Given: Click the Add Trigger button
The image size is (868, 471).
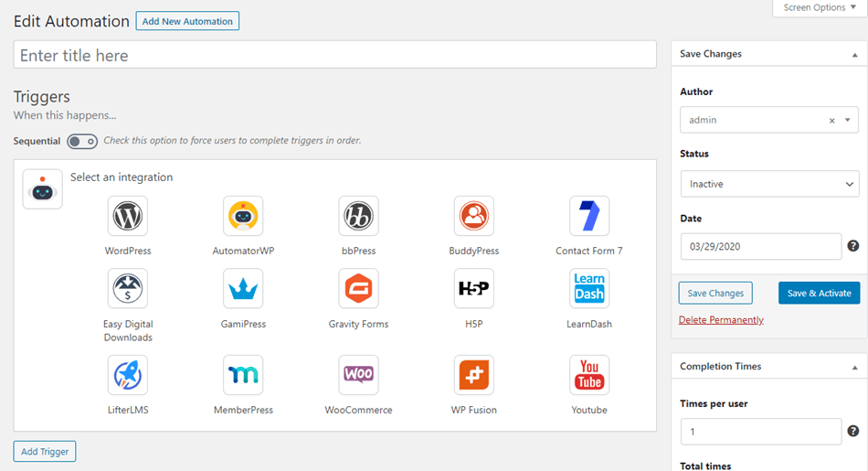Looking at the screenshot, I should [x=45, y=452].
